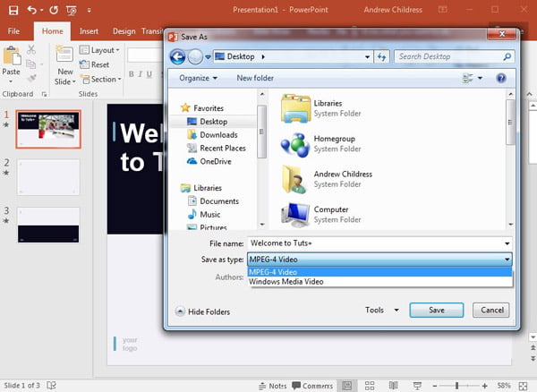Click the File name field
The height and width of the screenshot is (392, 537).
click(x=376, y=243)
